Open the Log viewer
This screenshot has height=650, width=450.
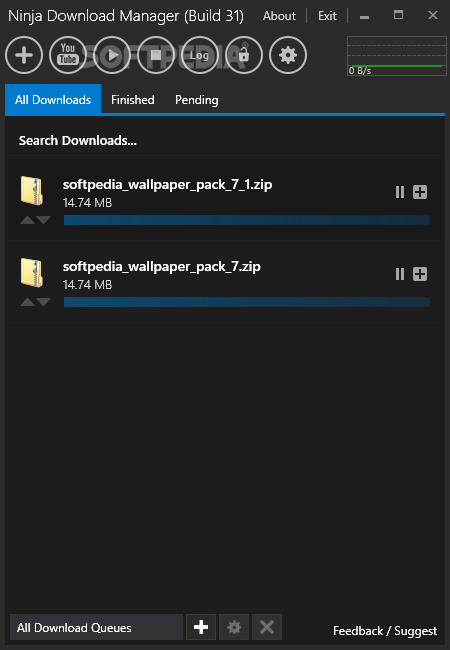click(x=200, y=55)
